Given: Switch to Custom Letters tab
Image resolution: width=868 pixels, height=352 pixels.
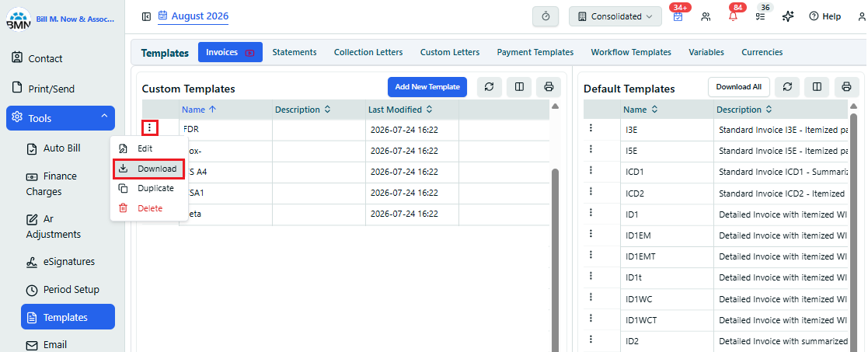Looking at the screenshot, I should tap(449, 52).
